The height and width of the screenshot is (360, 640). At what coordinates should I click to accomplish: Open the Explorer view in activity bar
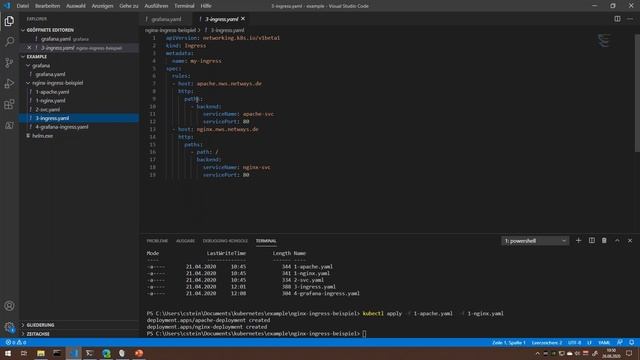[9, 21]
